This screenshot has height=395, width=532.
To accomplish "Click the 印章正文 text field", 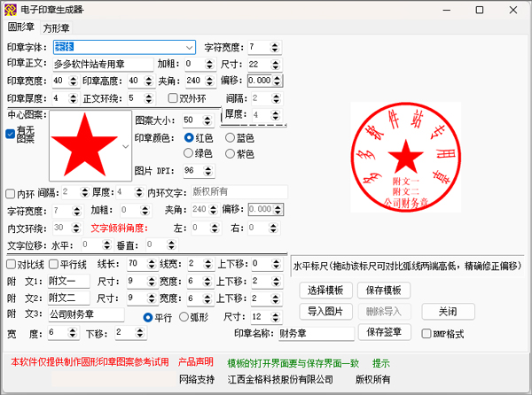I will [103, 64].
